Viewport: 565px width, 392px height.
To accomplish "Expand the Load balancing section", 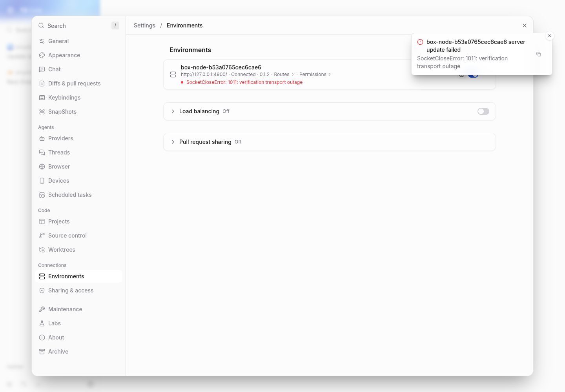I will click(173, 111).
